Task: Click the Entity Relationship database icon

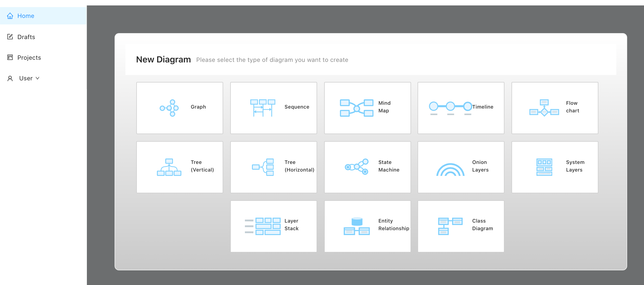Action: [x=356, y=226]
